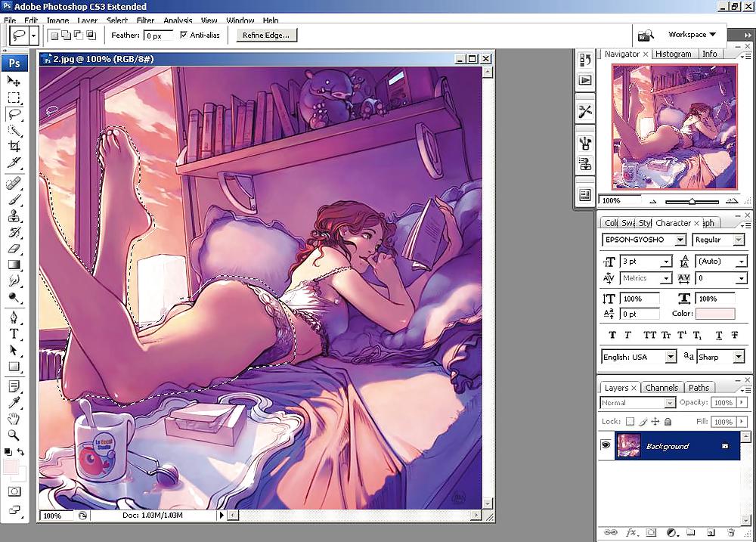This screenshot has width=756, height=542.
Task: Create a new layer
Action: pos(711,533)
